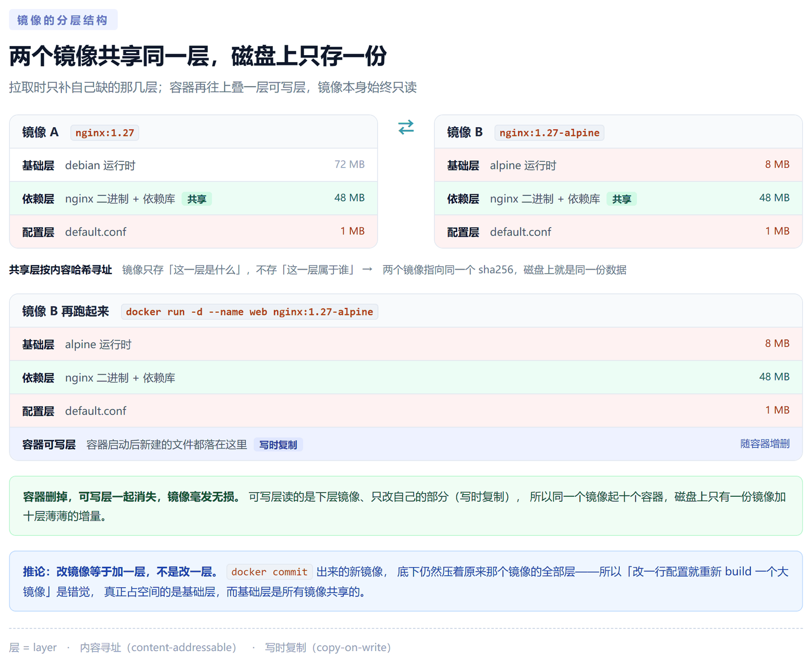Select the 72 MB size value
Screen dimensions: 812x663
pos(350,165)
